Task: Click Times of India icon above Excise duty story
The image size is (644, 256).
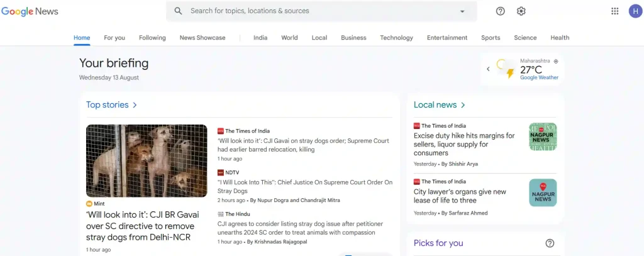Action: click(417, 126)
